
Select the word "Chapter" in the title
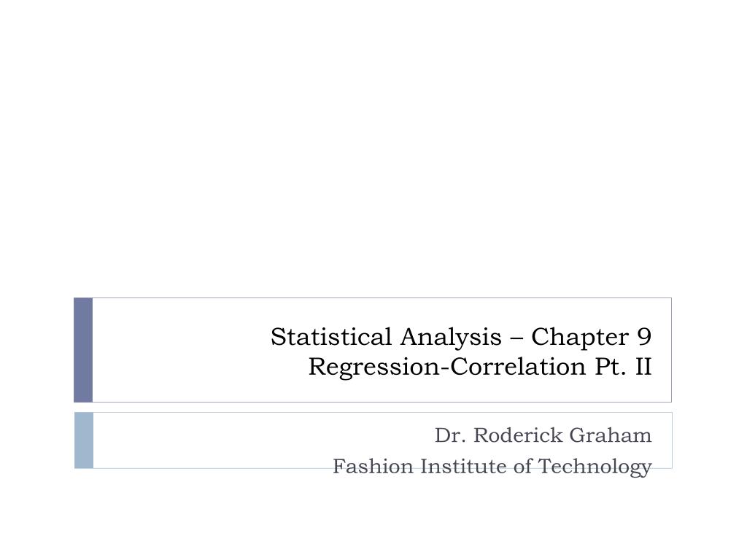(x=580, y=337)
